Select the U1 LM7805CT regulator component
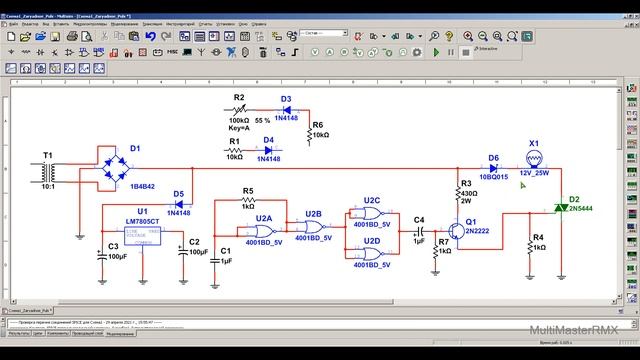 [142, 236]
